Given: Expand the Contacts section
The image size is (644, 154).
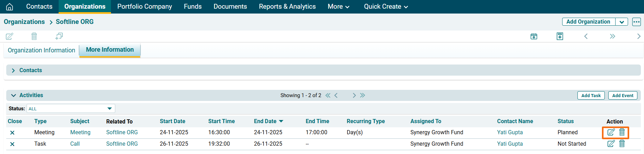Looking at the screenshot, I should (x=14, y=70).
